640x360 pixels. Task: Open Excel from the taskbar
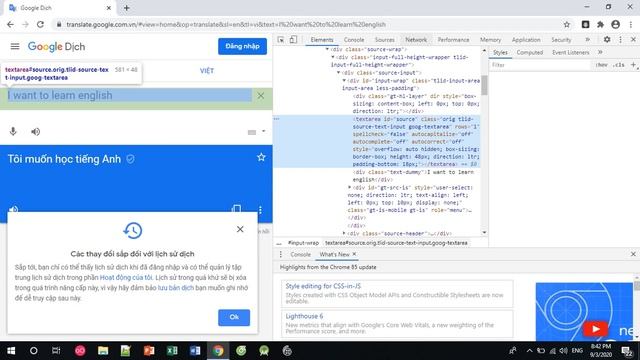[172, 351]
